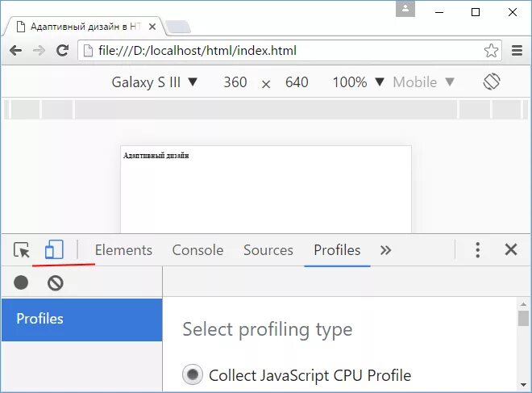Expand the Mobile device type dropdown

(423, 82)
